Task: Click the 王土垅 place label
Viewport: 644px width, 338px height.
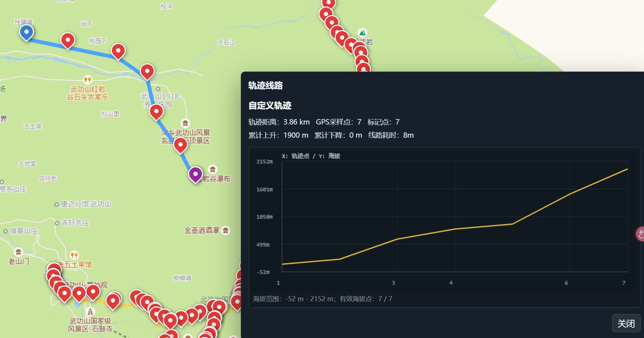Action: (x=33, y=126)
